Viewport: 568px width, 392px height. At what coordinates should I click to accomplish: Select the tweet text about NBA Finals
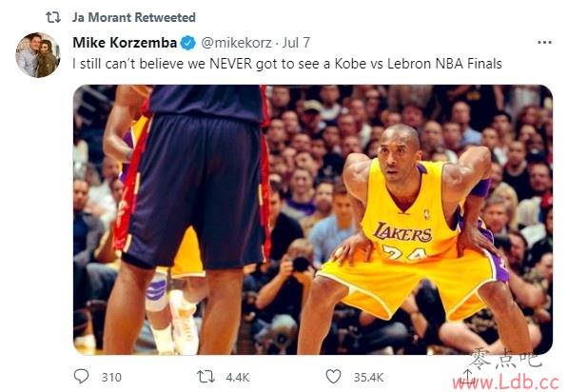pyautogui.click(x=287, y=64)
